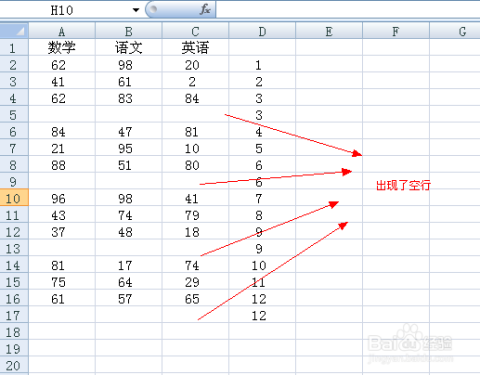
Task: Select row 20 header
Action: (x=14, y=365)
